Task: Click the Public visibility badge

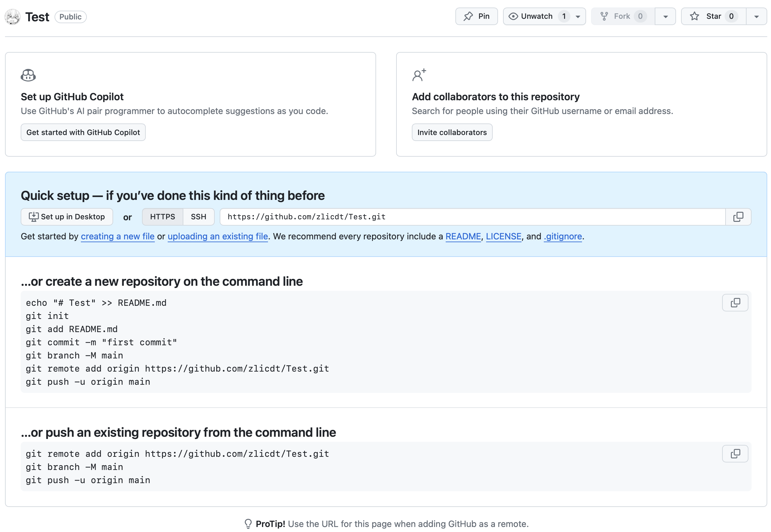Action: (71, 17)
